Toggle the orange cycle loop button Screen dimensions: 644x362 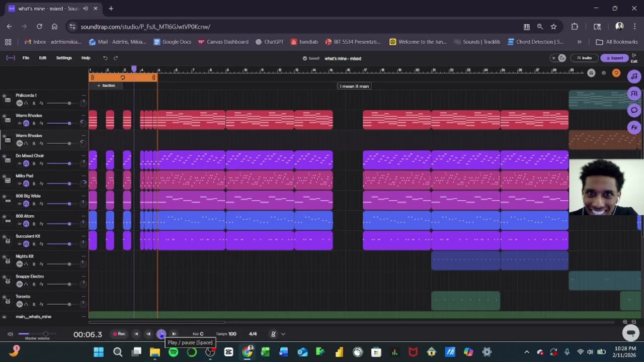(616, 73)
